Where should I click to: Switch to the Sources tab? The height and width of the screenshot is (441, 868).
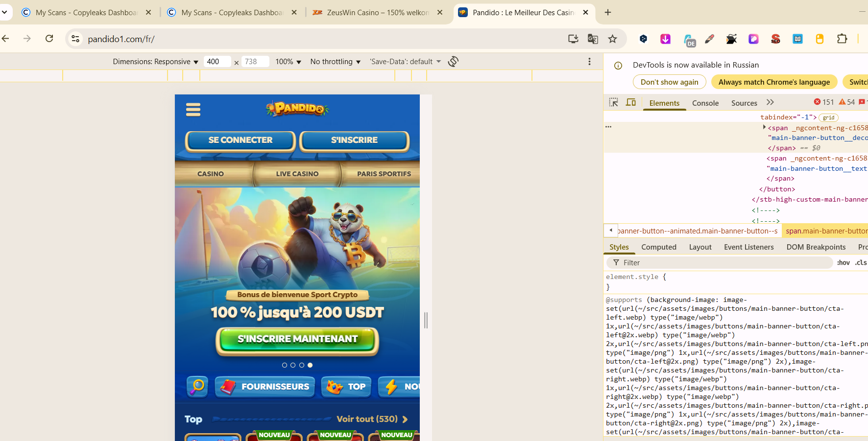[744, 103]
